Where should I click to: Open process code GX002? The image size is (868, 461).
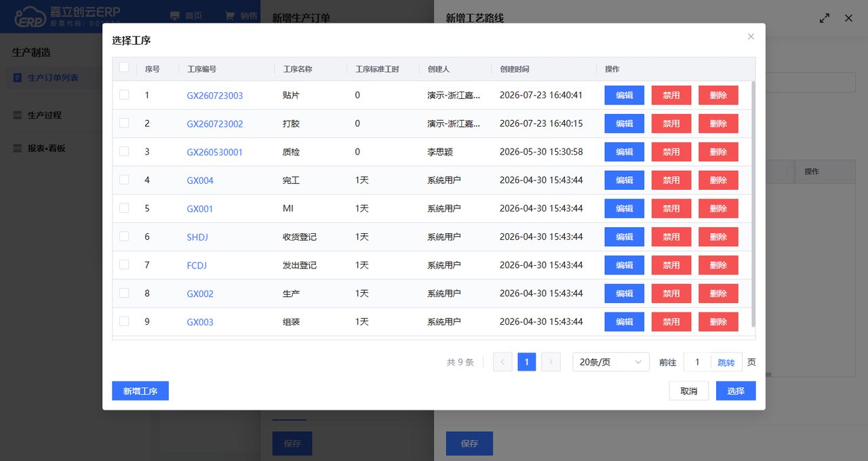tap(200, 294)
